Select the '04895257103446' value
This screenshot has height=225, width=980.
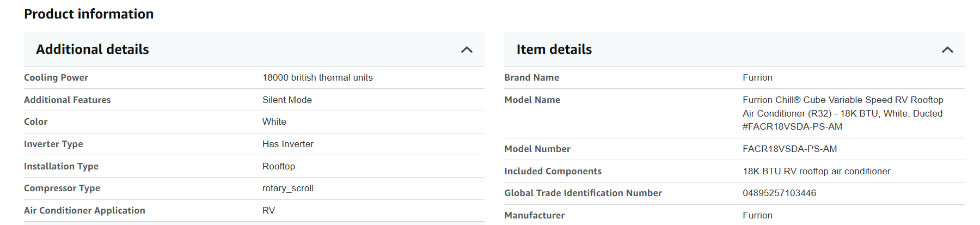[780, 193]
